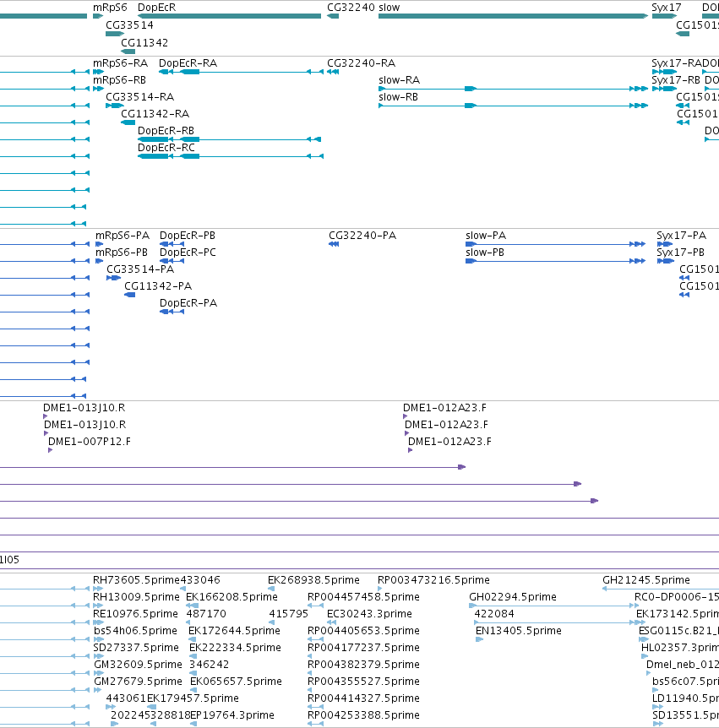Select the EN13405.5prime EST label
This screenshot has width=719, height=728.
coord(519,631)
